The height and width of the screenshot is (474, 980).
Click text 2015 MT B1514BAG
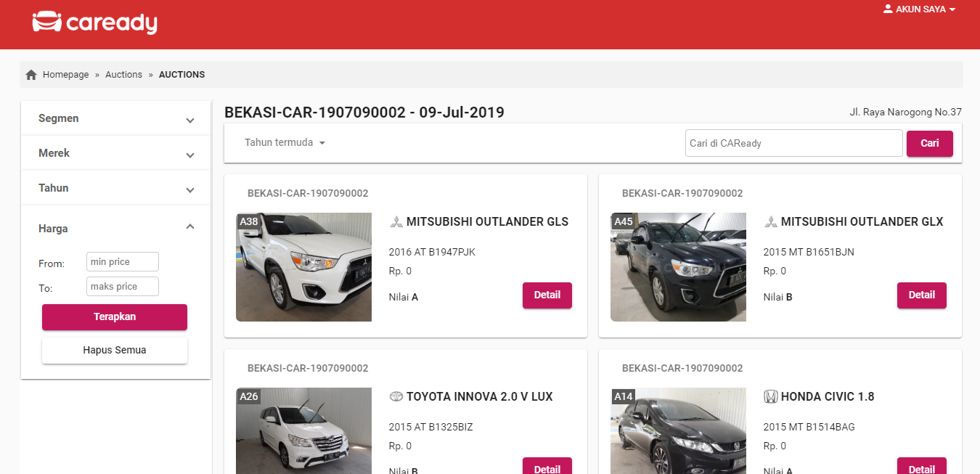pyautogui.click(x=809, y=428)
